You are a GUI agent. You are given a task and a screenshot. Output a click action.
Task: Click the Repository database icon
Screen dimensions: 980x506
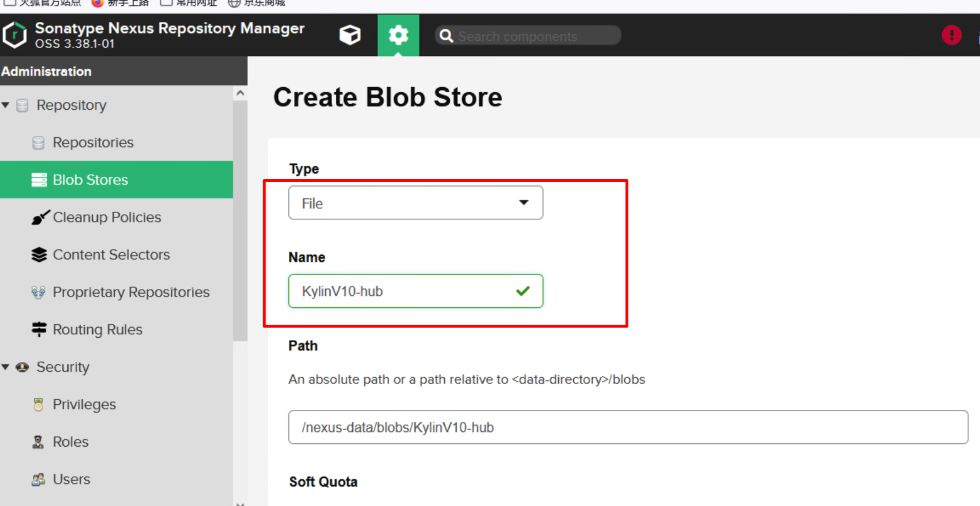pyautogui.click(x=22, y=105)
